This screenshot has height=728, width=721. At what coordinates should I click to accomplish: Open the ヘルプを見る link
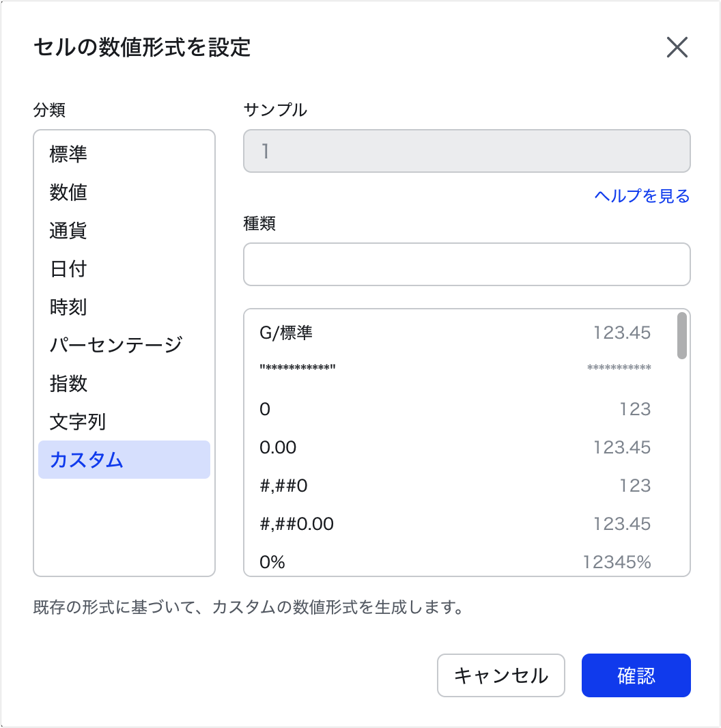642,197
